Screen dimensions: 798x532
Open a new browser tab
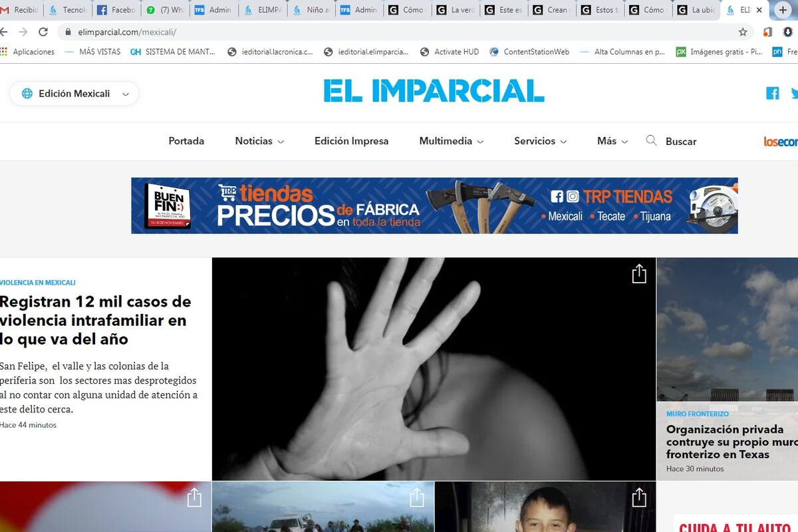[x=783, y=10]
